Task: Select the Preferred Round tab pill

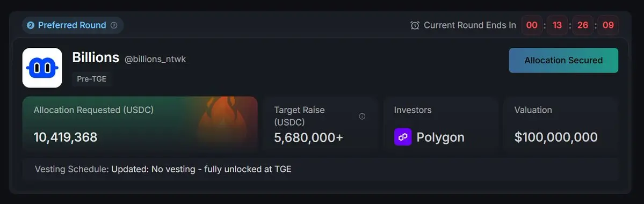Action: (x=73, y=25)
